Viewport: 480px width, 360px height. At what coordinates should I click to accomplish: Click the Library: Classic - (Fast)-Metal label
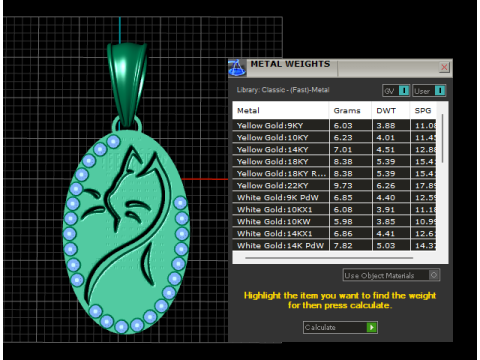(x=283, y=90)
